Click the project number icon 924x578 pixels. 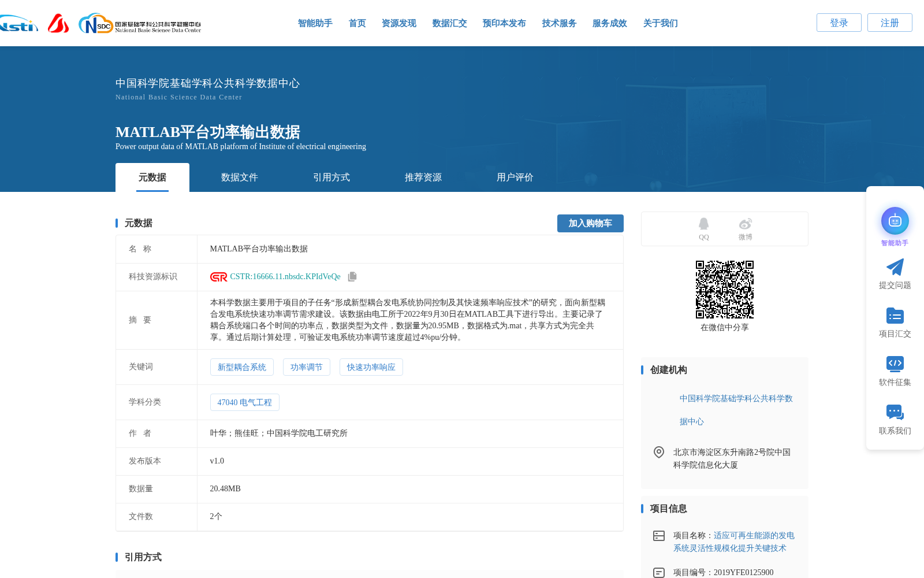[x=659, y=573]
